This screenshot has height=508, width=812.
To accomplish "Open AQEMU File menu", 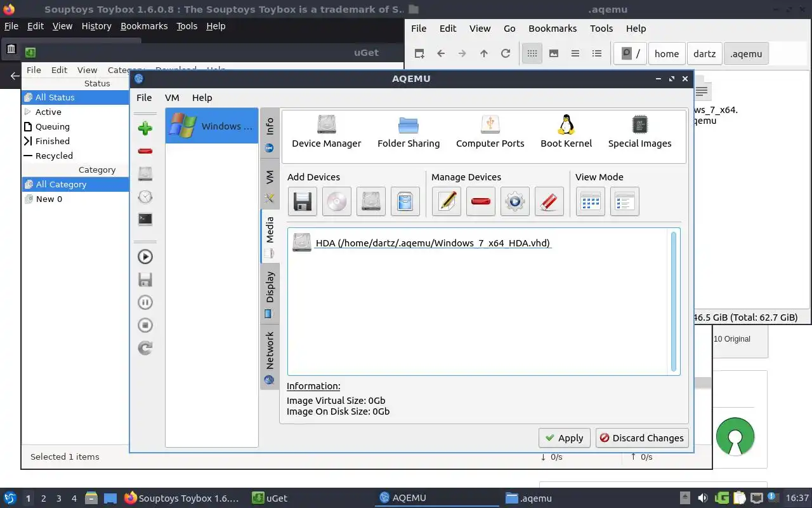I will (144, 98).
